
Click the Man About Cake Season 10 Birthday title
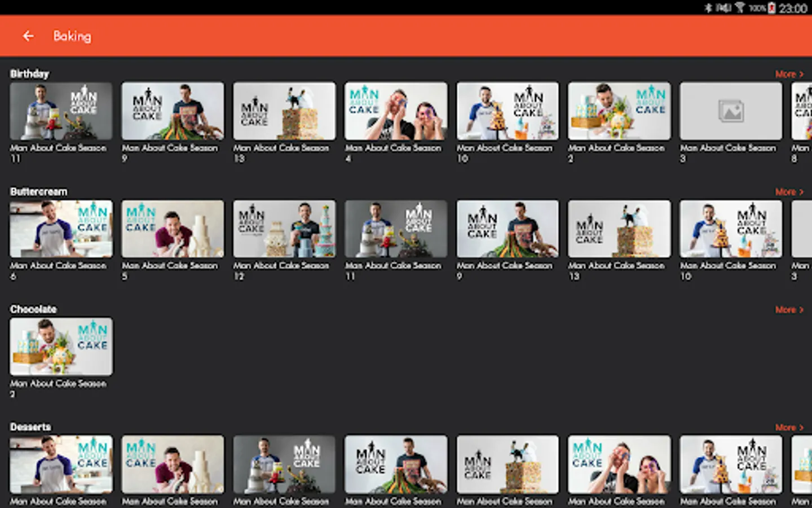pos(505,153)
